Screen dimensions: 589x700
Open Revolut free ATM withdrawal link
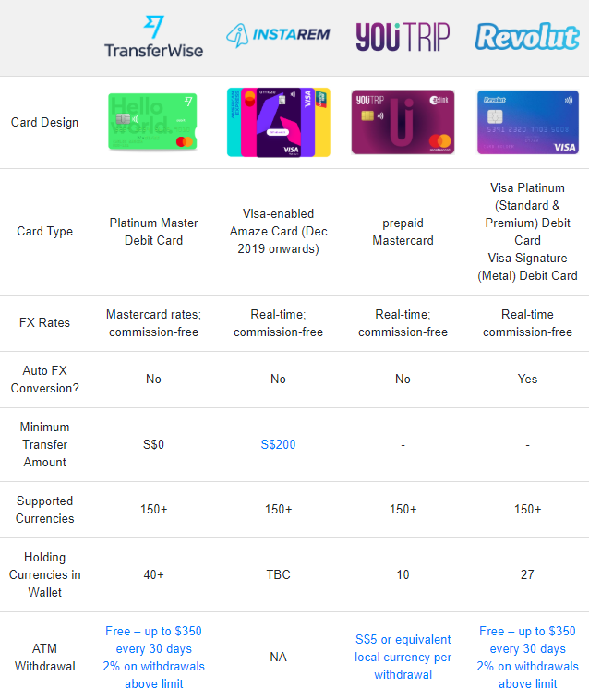click(x=527, y=658)
